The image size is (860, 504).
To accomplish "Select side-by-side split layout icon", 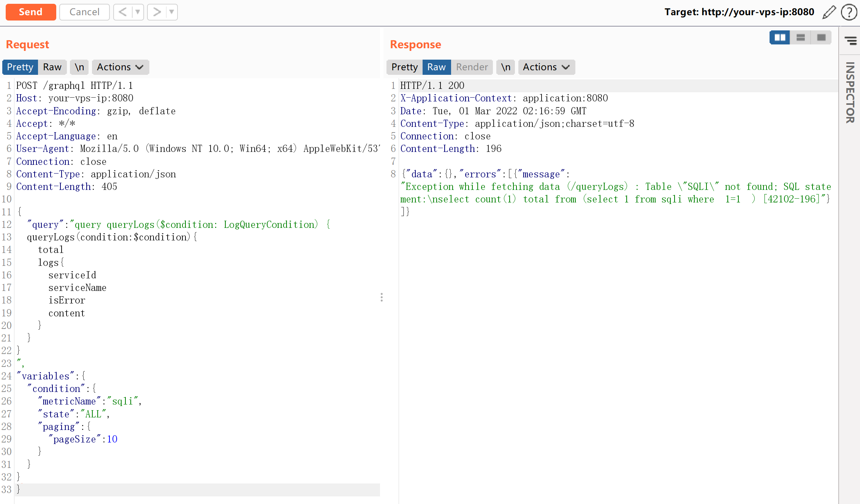I will pyautogui.click(x=780, y=38).
